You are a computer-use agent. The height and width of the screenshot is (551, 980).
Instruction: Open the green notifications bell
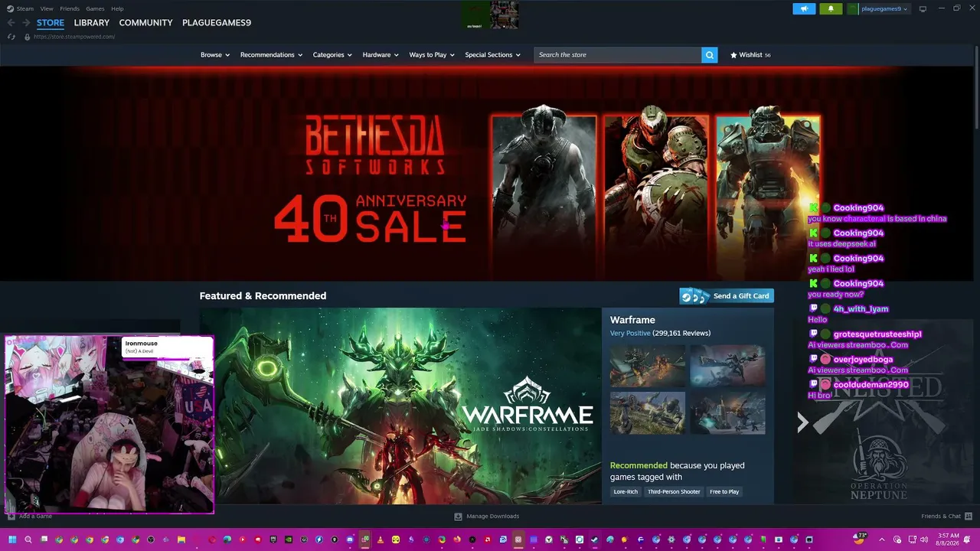[831, 9]
